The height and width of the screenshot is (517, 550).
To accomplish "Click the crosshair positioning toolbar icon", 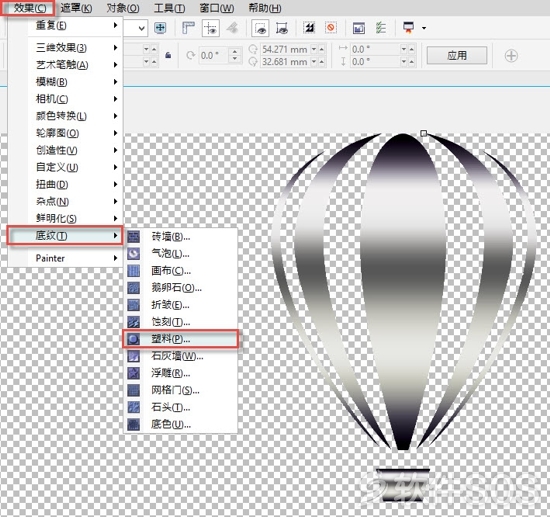I will [211, 28].
